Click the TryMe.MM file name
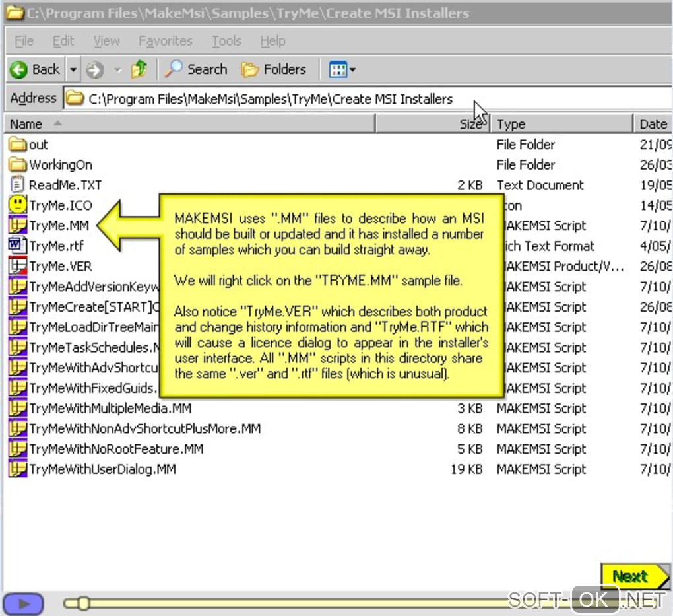 (59, 226)
